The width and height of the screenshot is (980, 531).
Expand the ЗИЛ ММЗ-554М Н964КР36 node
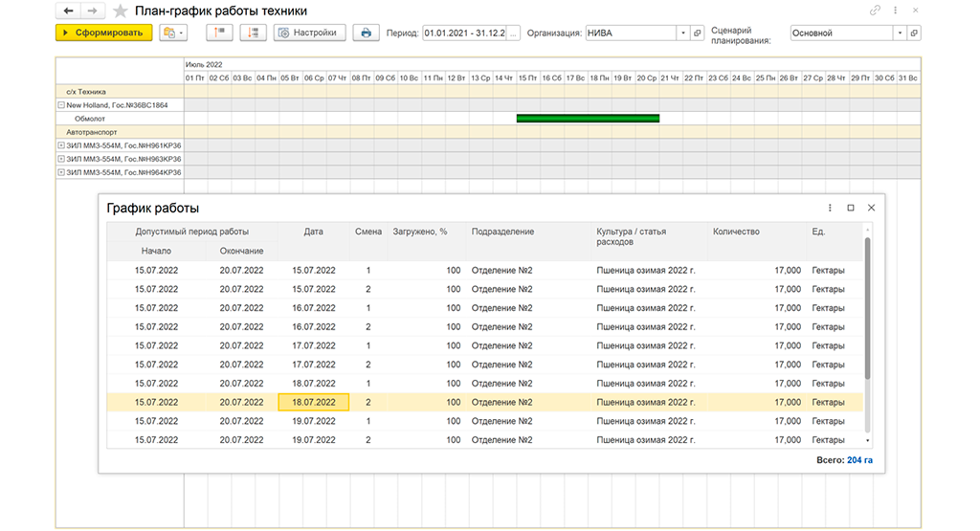pyautogui.click(x=61, y=172)
